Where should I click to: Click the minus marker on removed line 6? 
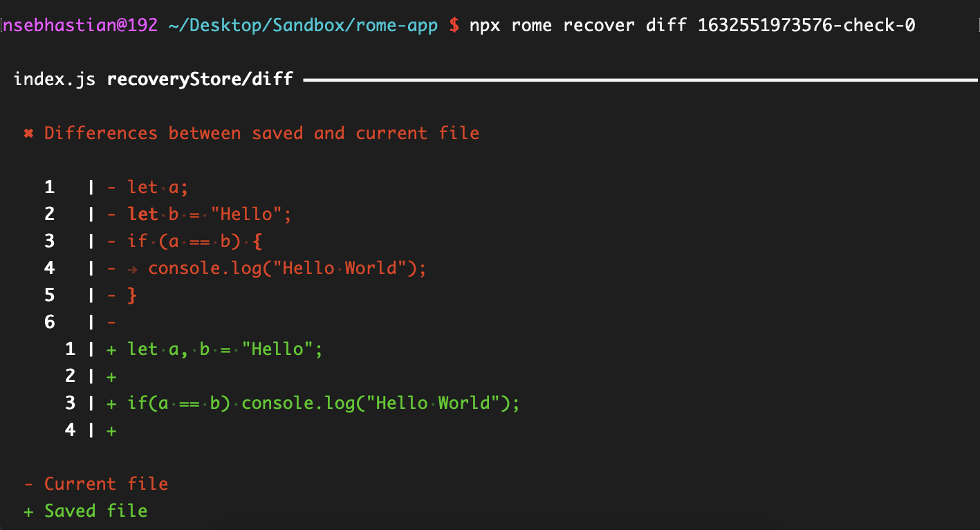coord(111,322)
